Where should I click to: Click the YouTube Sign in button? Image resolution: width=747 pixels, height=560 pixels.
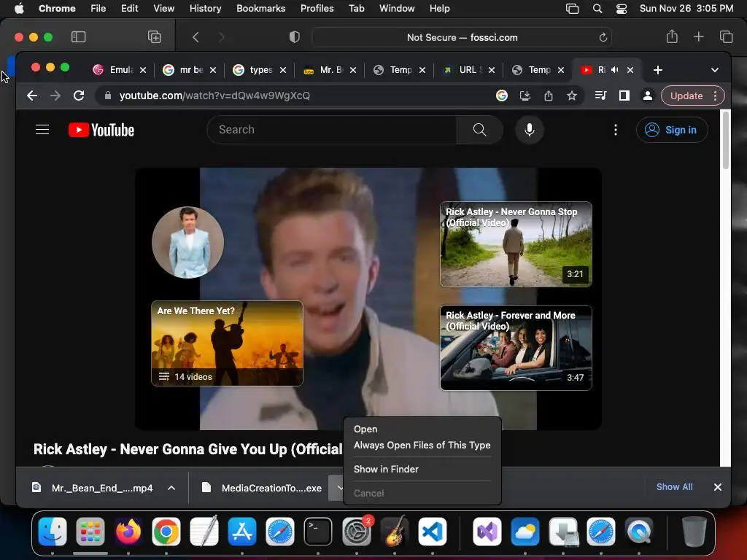pyautogui.click(x=672, y=130)
